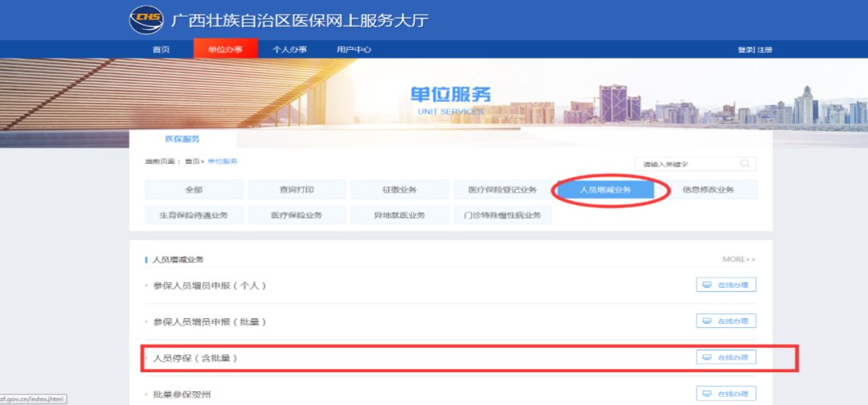Click 在线办理 for 参保人员增员申报（个人）
868x405 pixels.
726,285
